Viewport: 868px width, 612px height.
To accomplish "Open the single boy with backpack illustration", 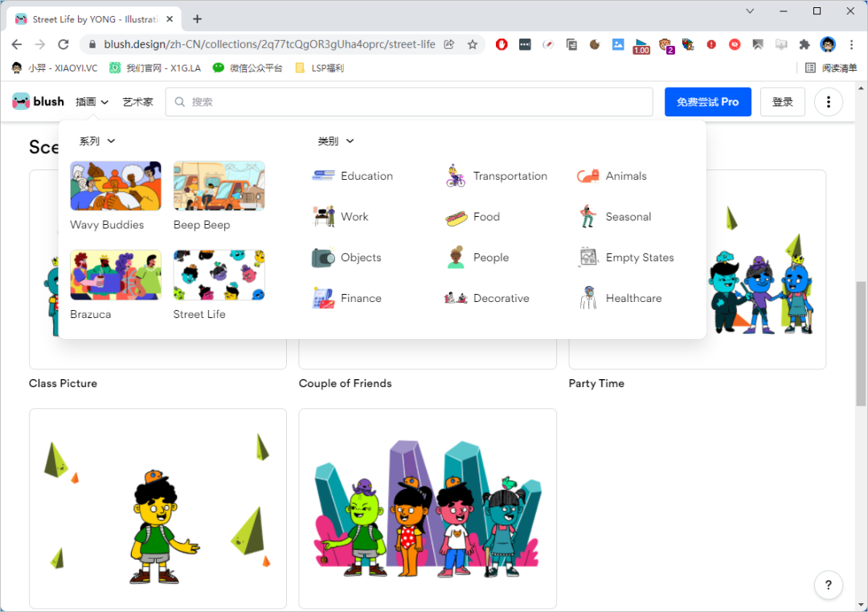I will (x=158, y=508).
